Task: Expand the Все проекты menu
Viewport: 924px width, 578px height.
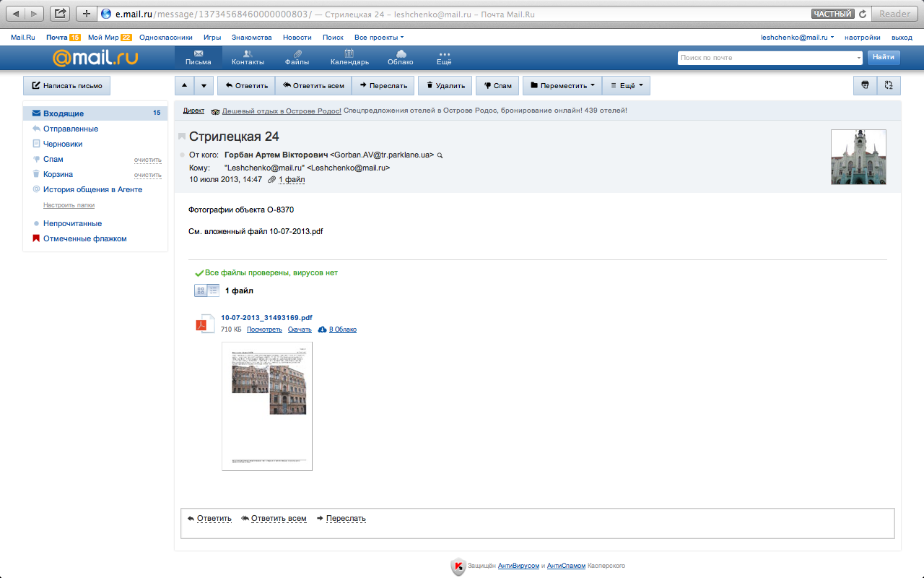Action: click(379, 37)
